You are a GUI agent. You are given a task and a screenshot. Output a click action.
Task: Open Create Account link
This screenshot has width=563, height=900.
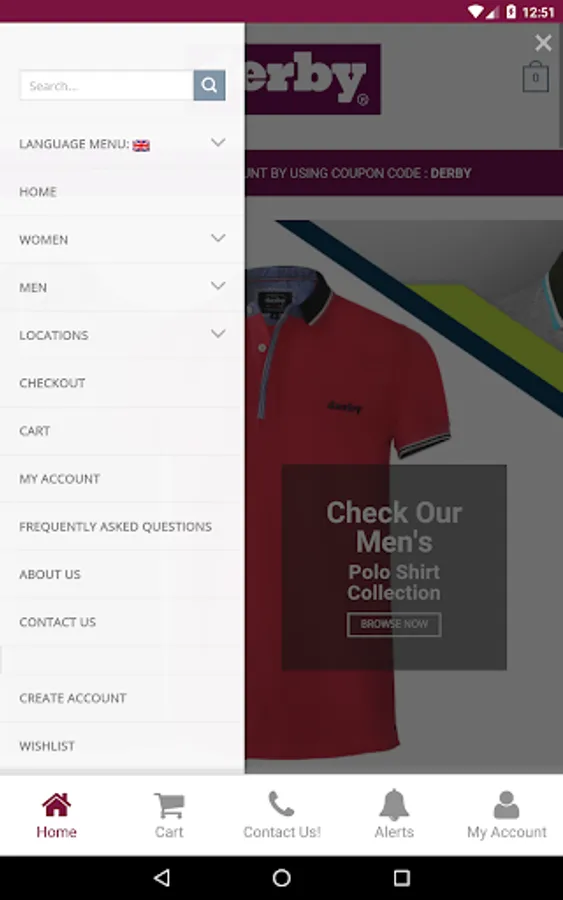click(x=73, y=698)
